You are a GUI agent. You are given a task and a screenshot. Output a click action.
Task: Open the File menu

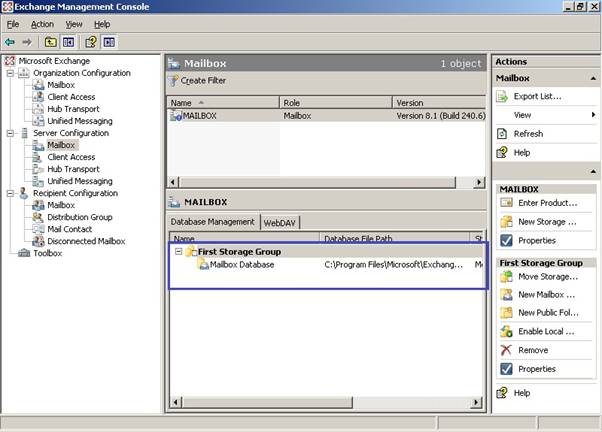pos(13,24)
